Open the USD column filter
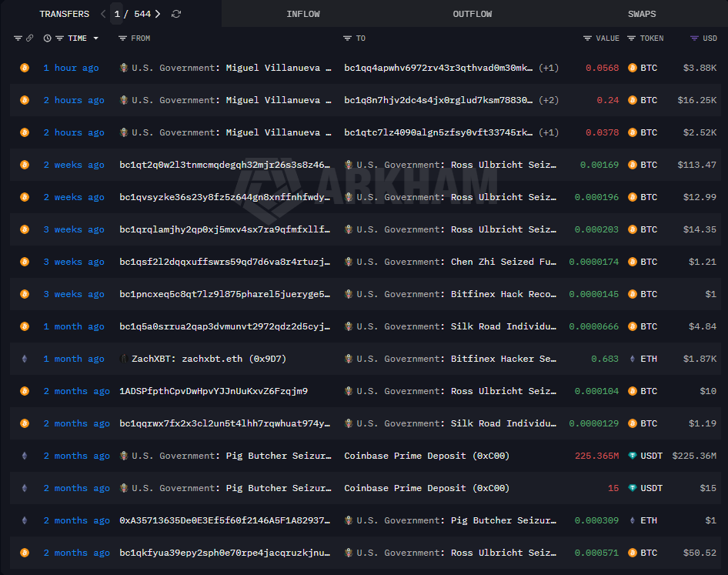 [x=695, y=38]
